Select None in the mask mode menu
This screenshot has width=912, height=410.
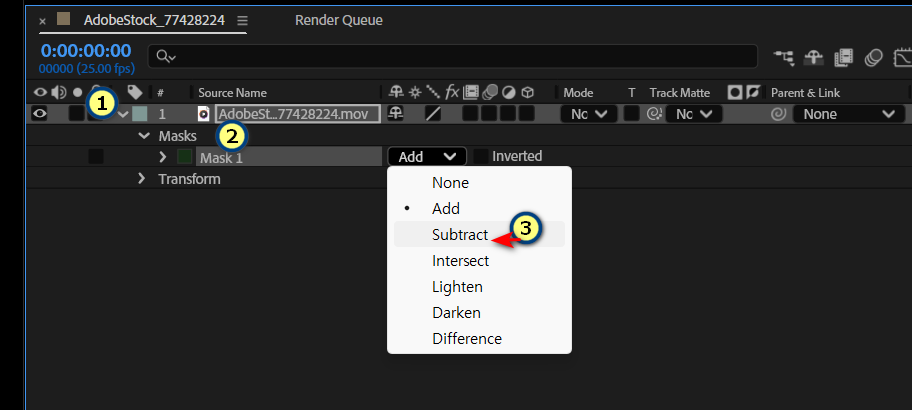click(x=479, y=183)
